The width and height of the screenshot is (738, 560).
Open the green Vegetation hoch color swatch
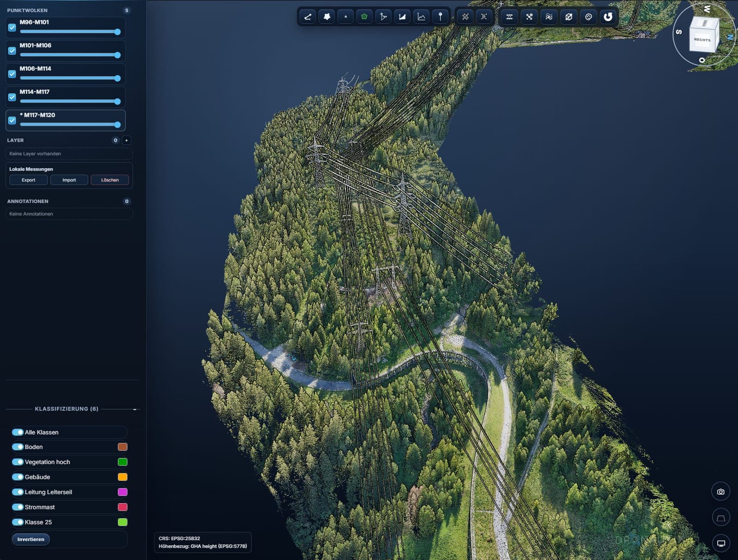coord(123,462)
